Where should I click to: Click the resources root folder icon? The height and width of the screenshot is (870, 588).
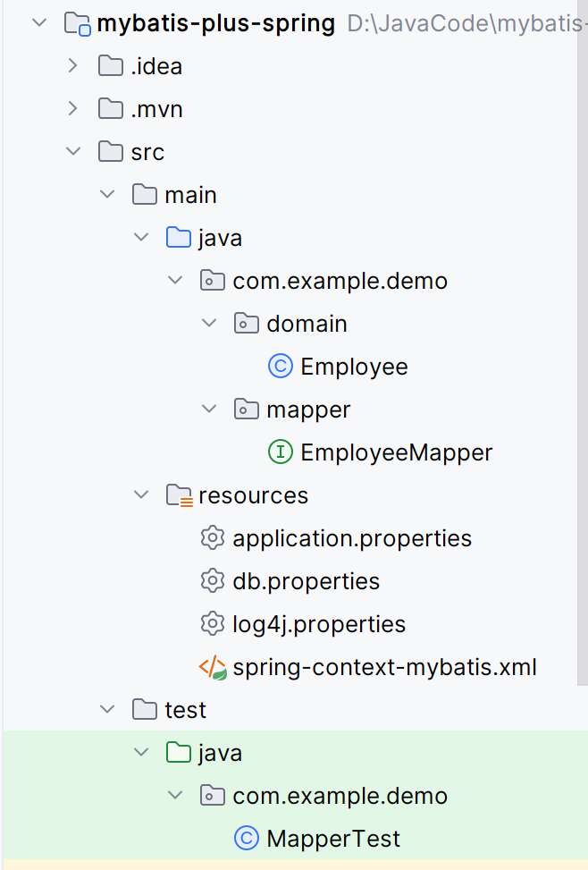pos(179,494)
